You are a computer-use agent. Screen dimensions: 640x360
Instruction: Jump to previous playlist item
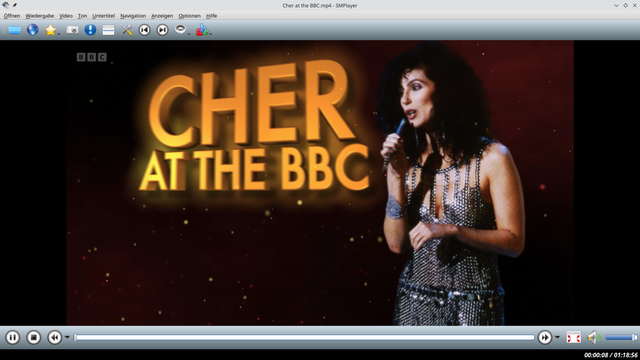pyautogui.click(x=144, y=30)
